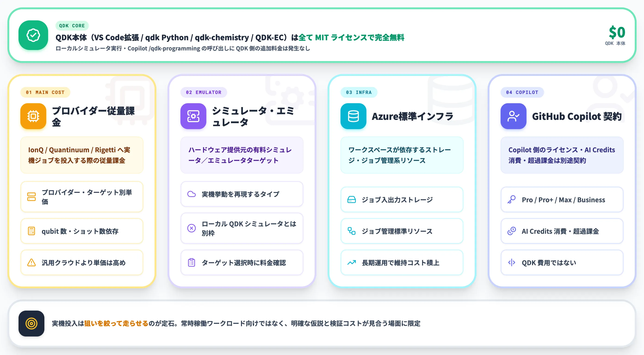Select the 01 MAIN COST badge
This screenshot has width=644, height=355.
point(45,92)
